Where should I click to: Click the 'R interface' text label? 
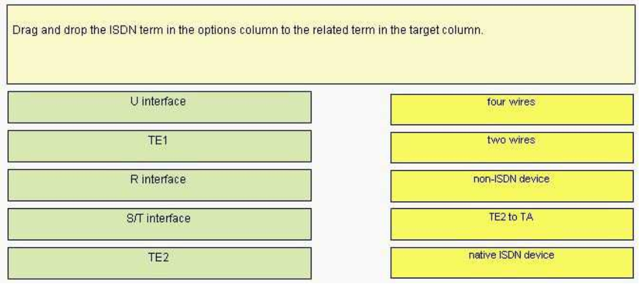pyautogui.click(x=158, y=179)
